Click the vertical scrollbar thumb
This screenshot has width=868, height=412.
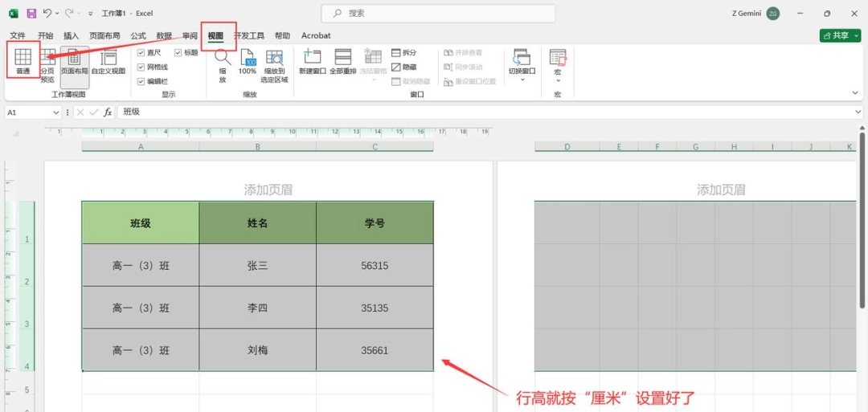click(862, 218)
